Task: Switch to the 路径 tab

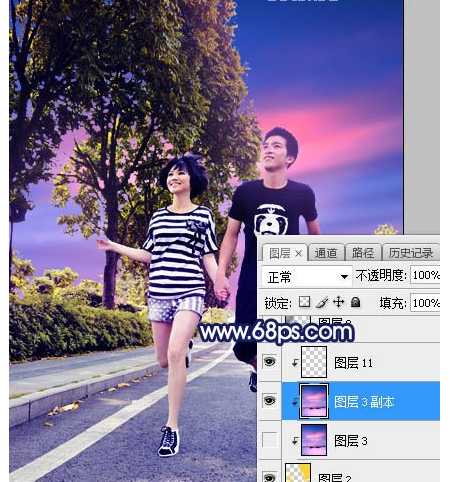Action: [363, 253]
